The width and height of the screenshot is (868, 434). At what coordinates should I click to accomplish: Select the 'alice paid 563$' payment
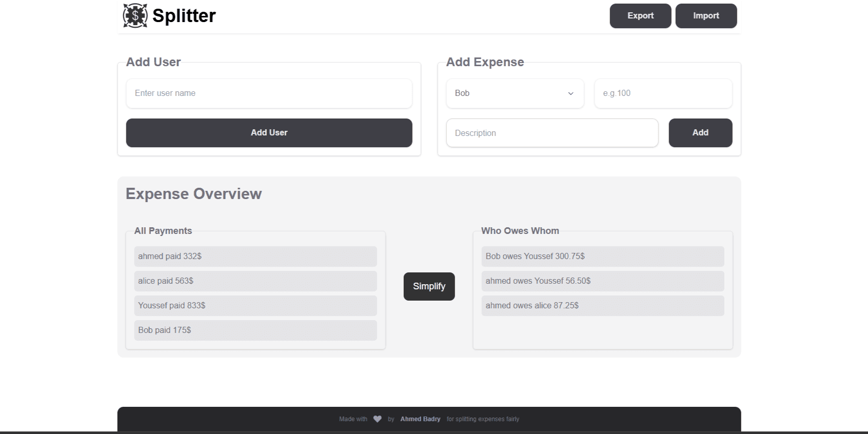pyautogui.click(x=255, y=281)
